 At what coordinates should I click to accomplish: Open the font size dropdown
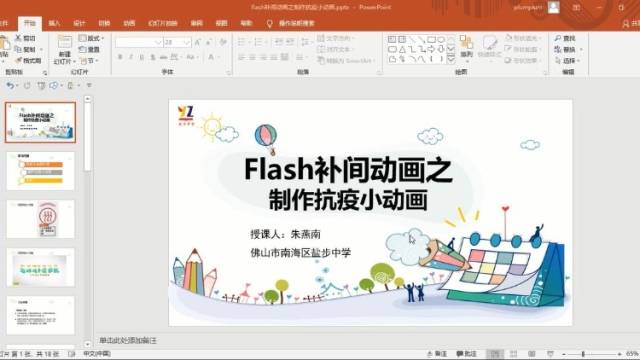tap(187, 42)
